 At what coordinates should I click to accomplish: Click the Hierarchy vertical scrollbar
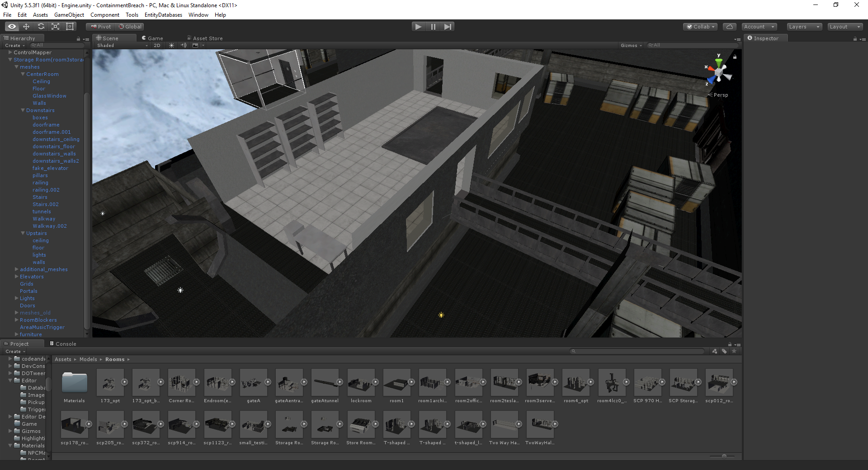click(87, 210)
